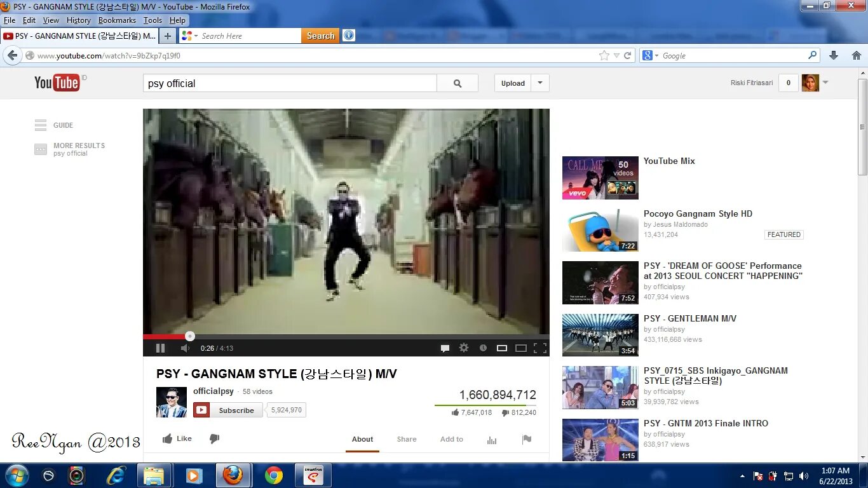Viewport: 868px width, 488px height.
Task: Open the Upload options dropdown arrow
Action: 539,83
